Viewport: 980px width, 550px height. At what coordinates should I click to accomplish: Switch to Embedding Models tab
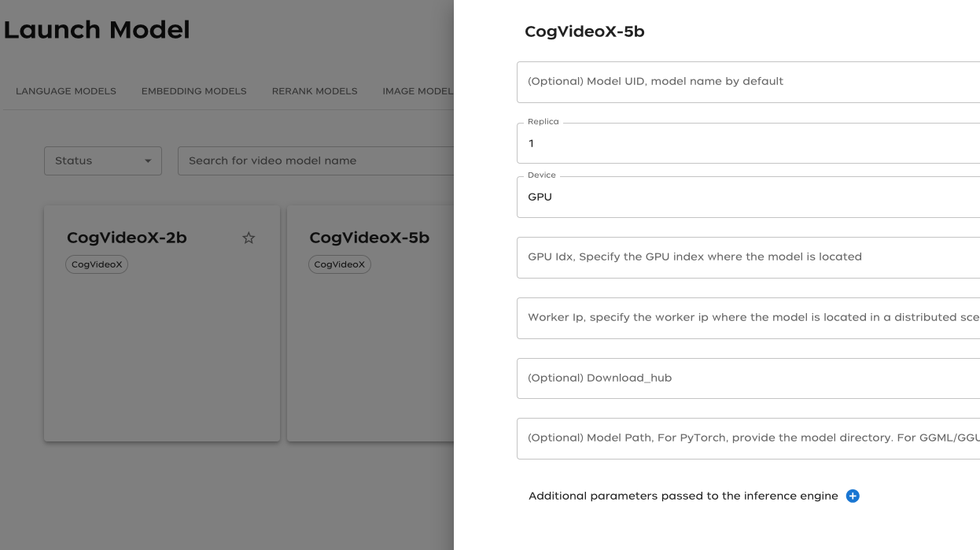[x=194, y=91]
